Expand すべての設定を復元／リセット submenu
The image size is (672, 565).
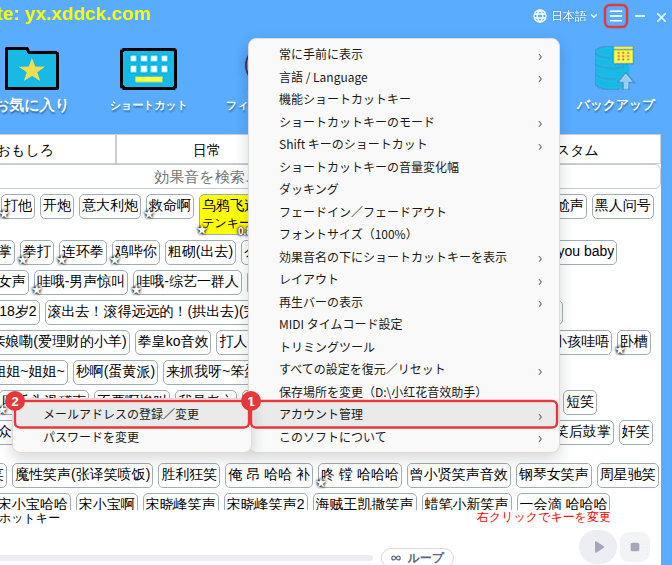coord(405,370)
